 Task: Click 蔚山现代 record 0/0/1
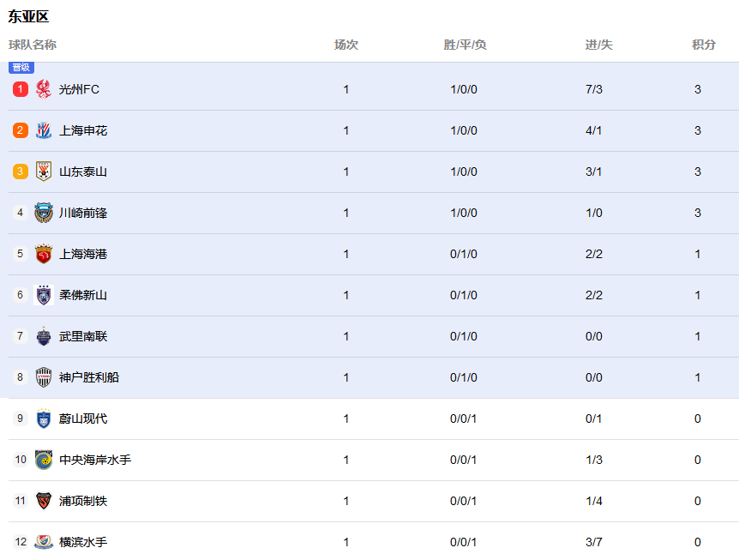(463, 418)
